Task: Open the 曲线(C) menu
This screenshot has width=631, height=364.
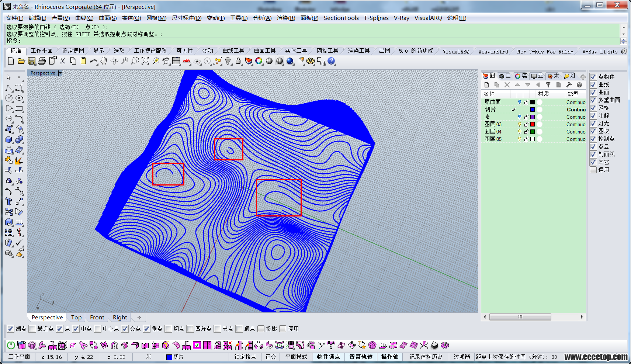Action: click(84, 18)
